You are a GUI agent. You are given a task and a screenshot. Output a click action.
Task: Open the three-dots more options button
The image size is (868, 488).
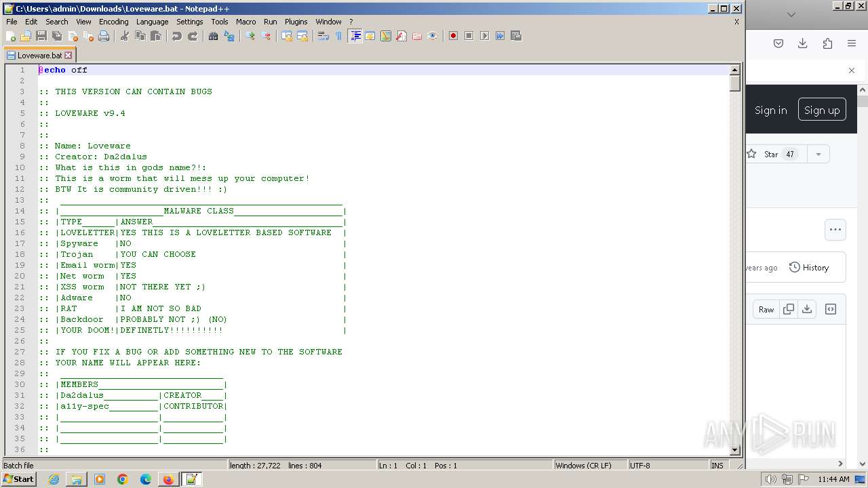[x=835, y=229]
